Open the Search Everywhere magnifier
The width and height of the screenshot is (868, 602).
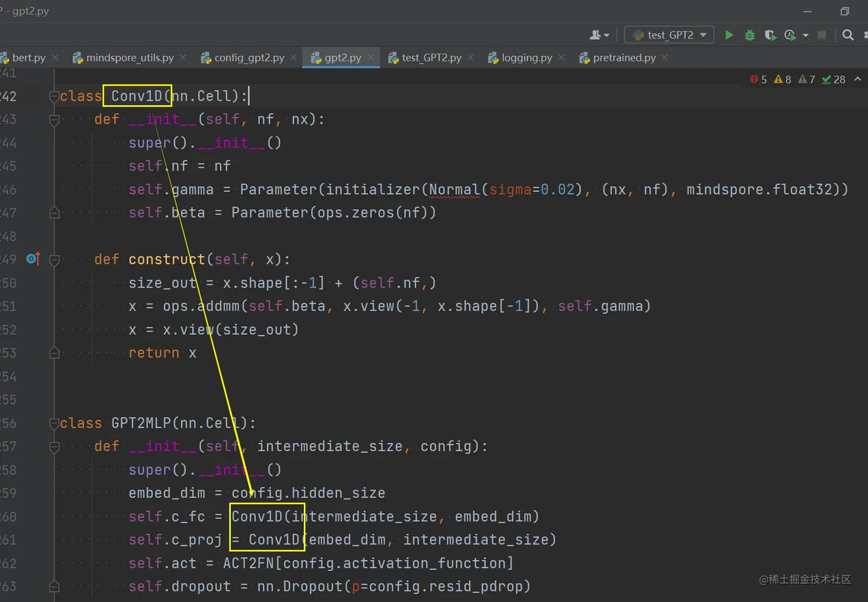(x=847, y=35)
